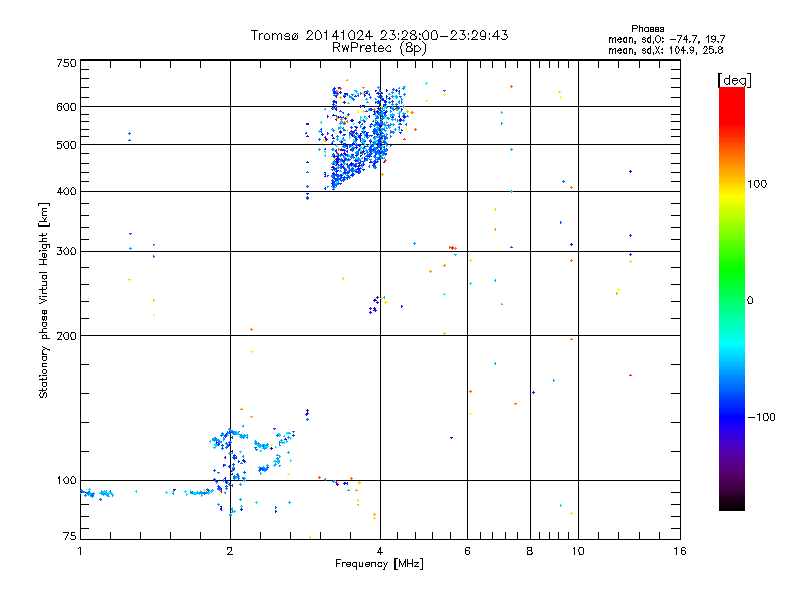The height and width of the screenshot is (600, 800).
Task: Click the 'Stationary phase Virtual Height [km]' axis label
Action: pyautogui.click(x=44, y=301)
